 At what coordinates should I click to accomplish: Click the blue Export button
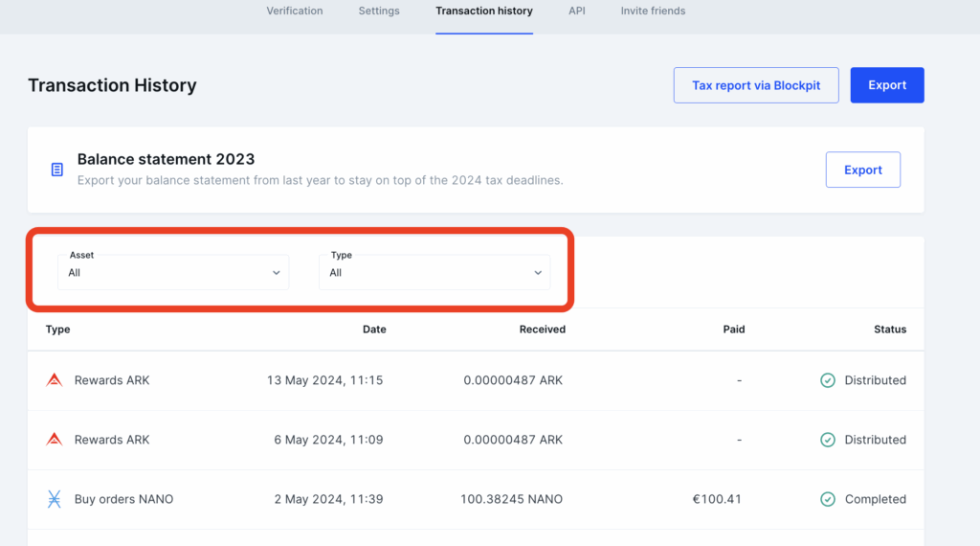886,85
